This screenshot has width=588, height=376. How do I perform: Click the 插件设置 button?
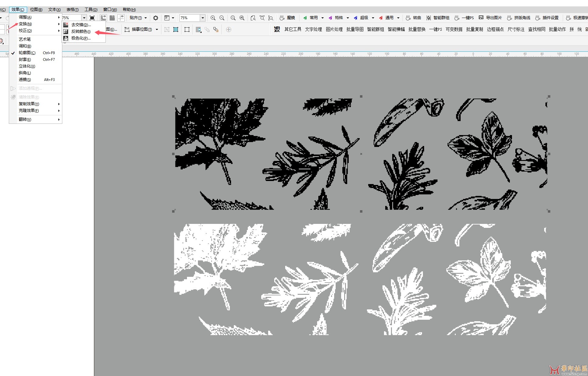click(547, 18)
